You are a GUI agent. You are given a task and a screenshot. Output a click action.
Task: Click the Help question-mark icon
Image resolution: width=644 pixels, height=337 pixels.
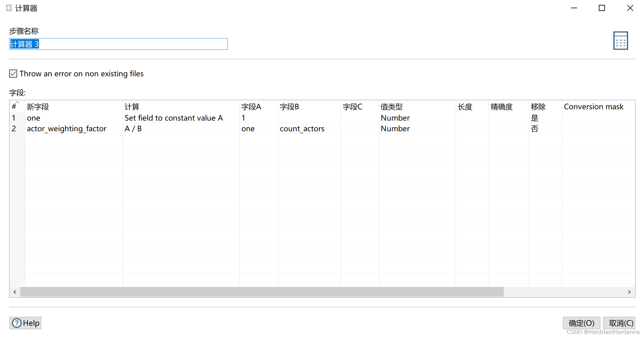point(17,323)
